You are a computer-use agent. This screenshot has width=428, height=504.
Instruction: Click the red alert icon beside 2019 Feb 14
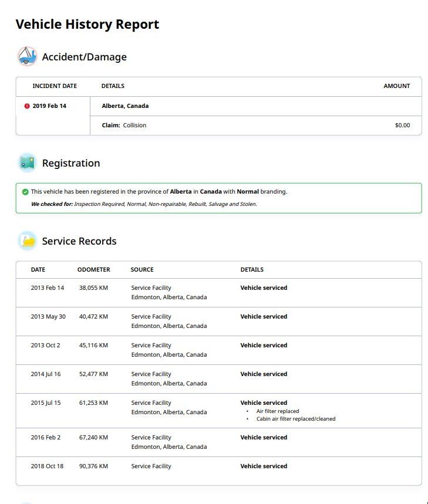click(x=27, y=106)
